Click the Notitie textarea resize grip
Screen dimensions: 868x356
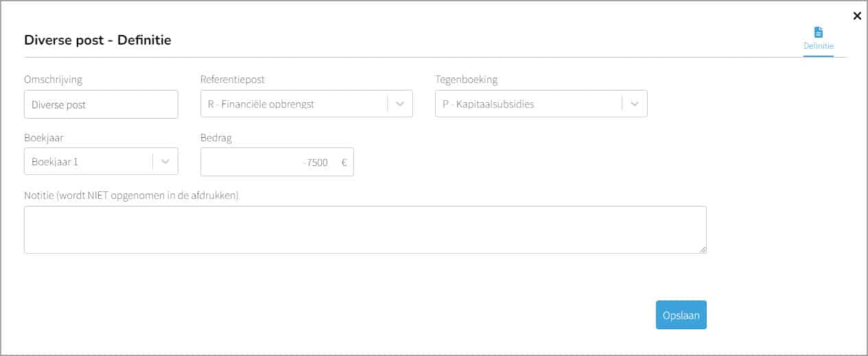(703, 250)
